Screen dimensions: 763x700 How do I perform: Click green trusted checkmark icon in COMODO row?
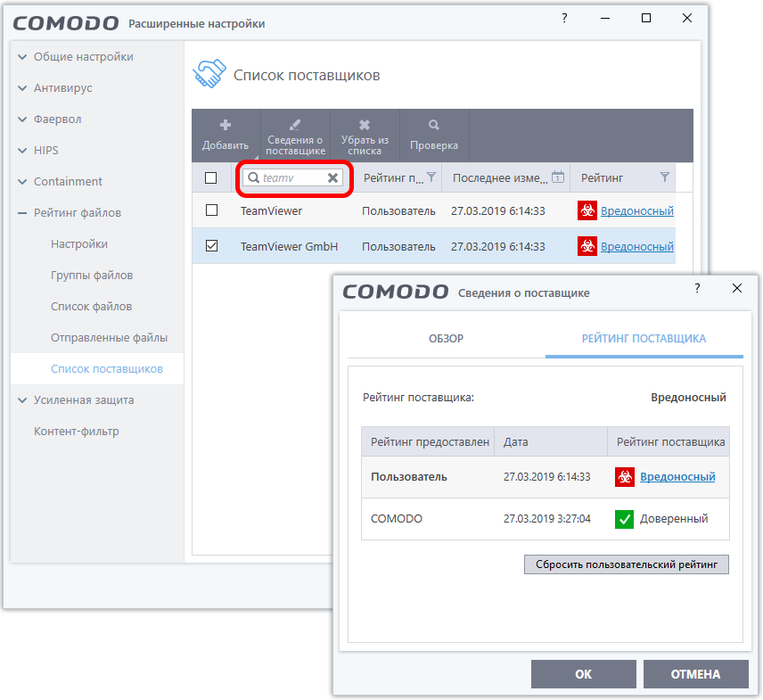[x=624, y=519]
